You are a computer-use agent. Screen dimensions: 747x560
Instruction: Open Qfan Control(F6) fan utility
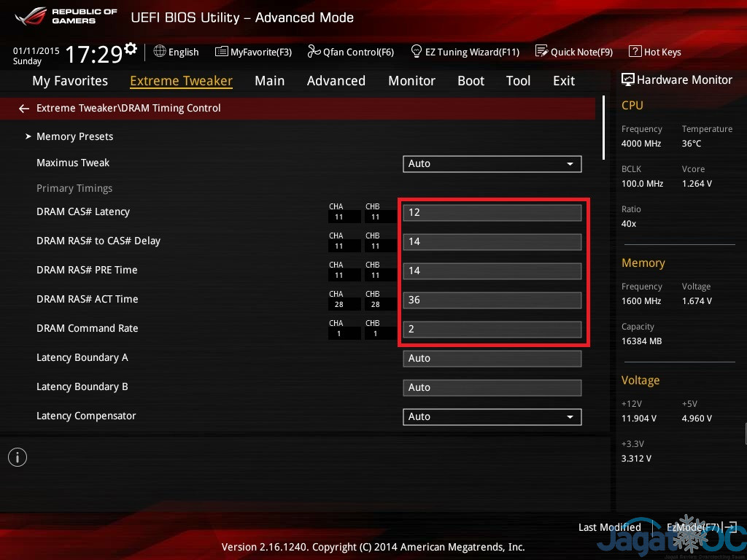[x=350, y=52]
